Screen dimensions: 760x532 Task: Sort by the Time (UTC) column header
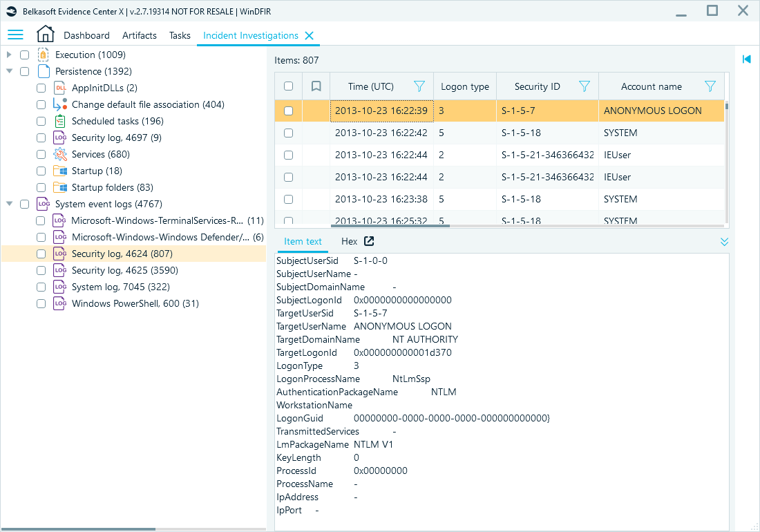coord(371,86)
